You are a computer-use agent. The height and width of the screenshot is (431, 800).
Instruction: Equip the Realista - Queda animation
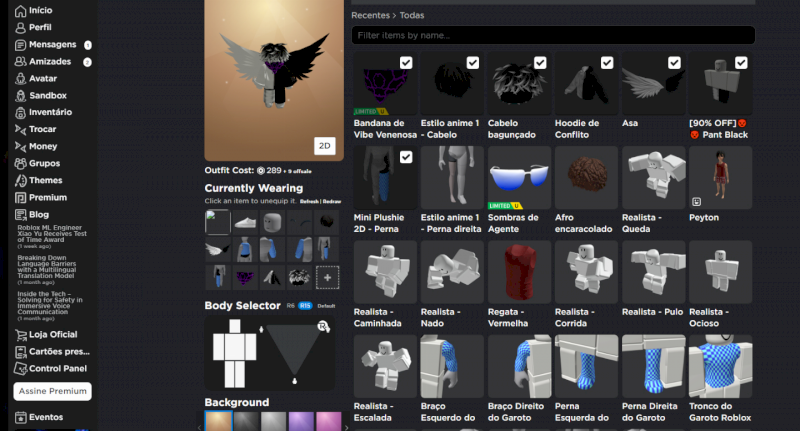coord(654,178)
